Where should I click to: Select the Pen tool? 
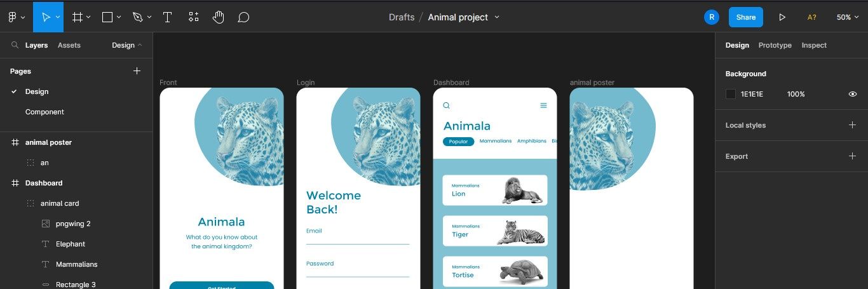(x=138, y=17)
